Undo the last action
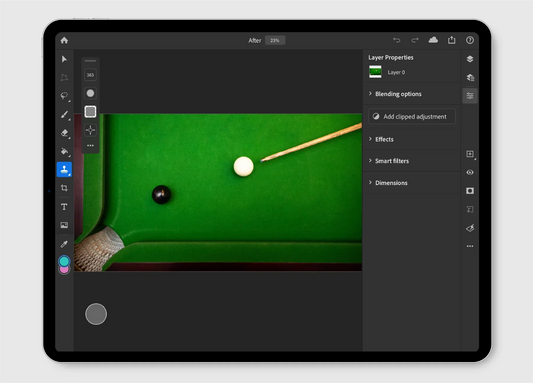Viewport: 533px width, 383px height. tap(397, 40)
